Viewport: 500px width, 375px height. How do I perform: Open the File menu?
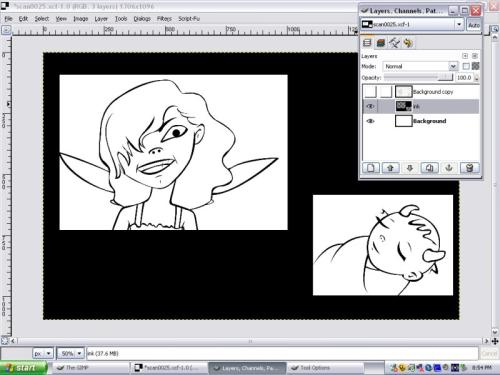[x=8, y=19]
